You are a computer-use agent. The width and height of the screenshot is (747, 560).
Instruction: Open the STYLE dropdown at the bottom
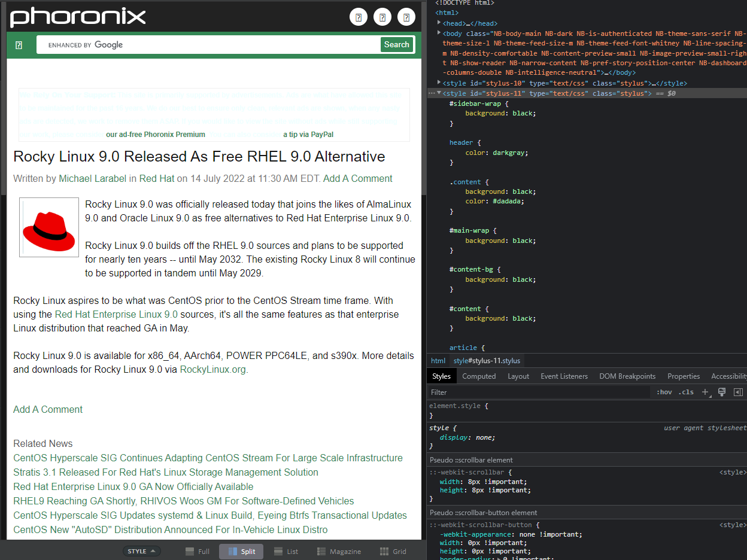click(141, 551)
